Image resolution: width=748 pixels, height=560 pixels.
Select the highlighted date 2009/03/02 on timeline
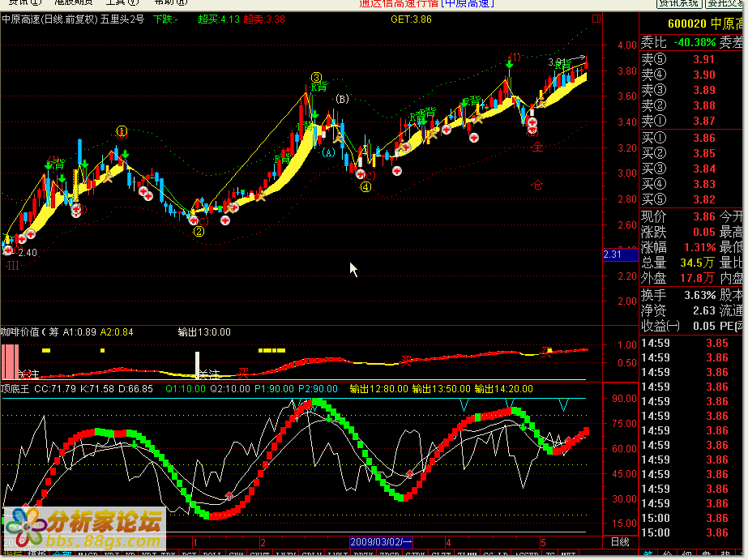tap(381, 542)
